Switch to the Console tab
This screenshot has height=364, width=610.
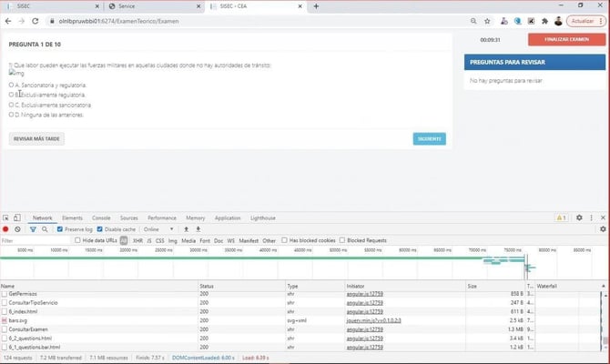(101, 218)
